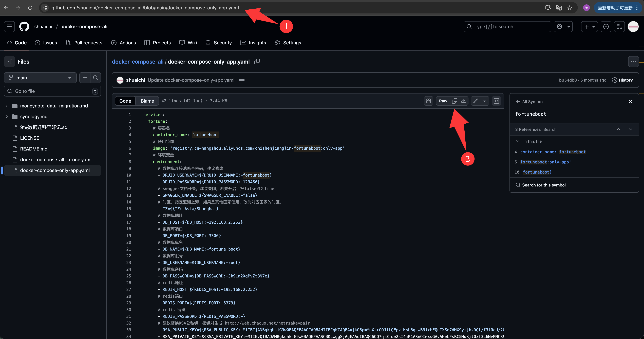
Task: Open the Pull requests tab
Action: pyautogui.click(x=84, y=43)
